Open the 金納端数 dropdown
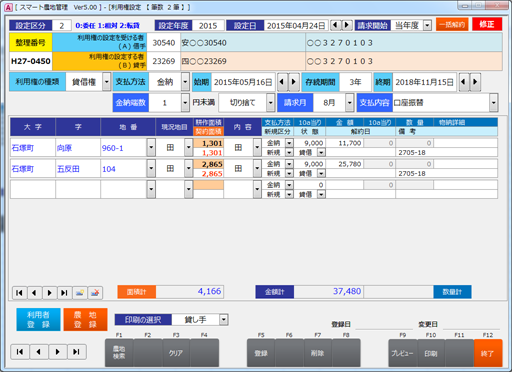The image size is (512, 372). pyautogui.click(x=185, y=103)
